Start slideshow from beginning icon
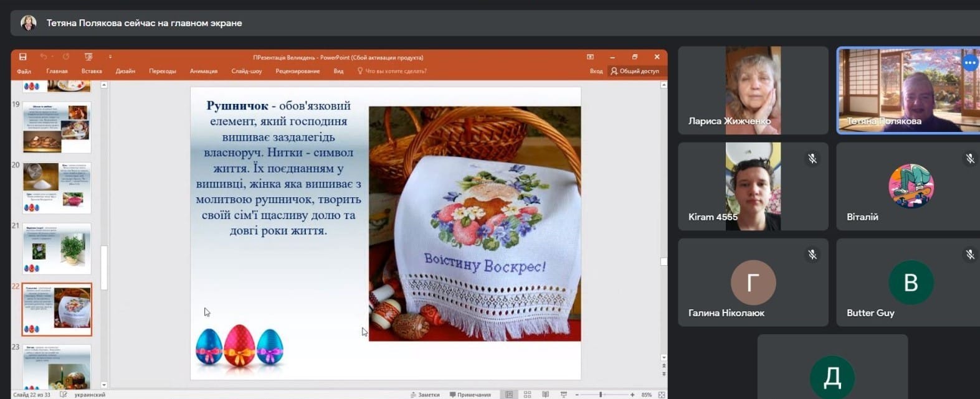 coord(88,57)
